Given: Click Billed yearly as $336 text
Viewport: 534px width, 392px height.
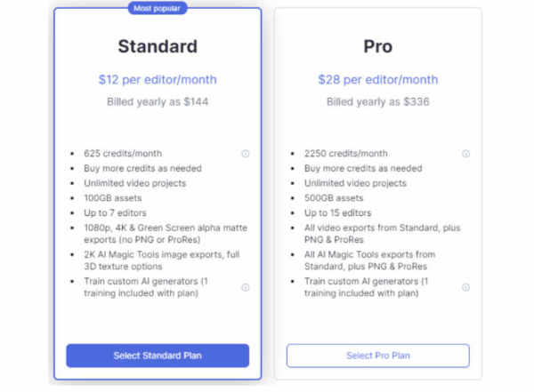Looking at the screenshot, I should pos(378,101).
